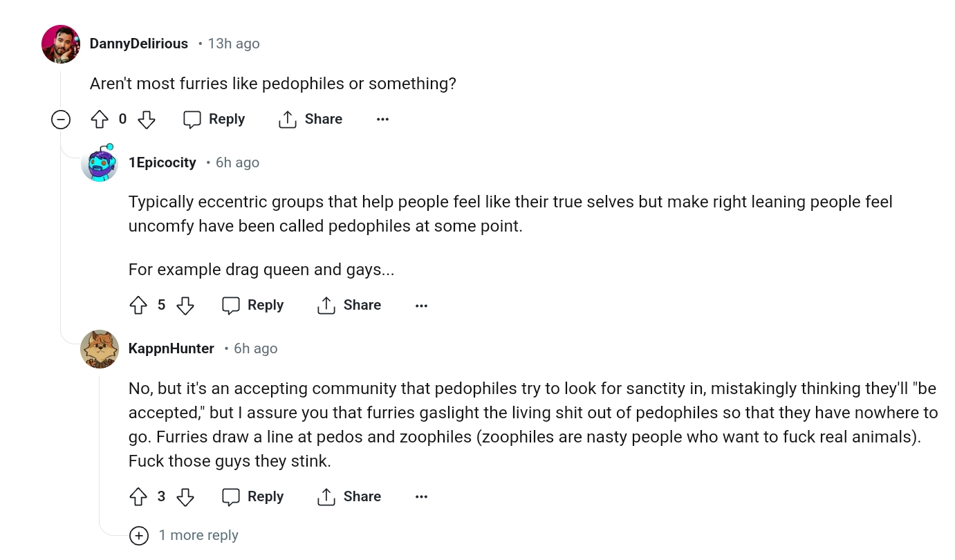Reply to KappnHunter's comment
955x560 pixels.
tap(252, 497)
